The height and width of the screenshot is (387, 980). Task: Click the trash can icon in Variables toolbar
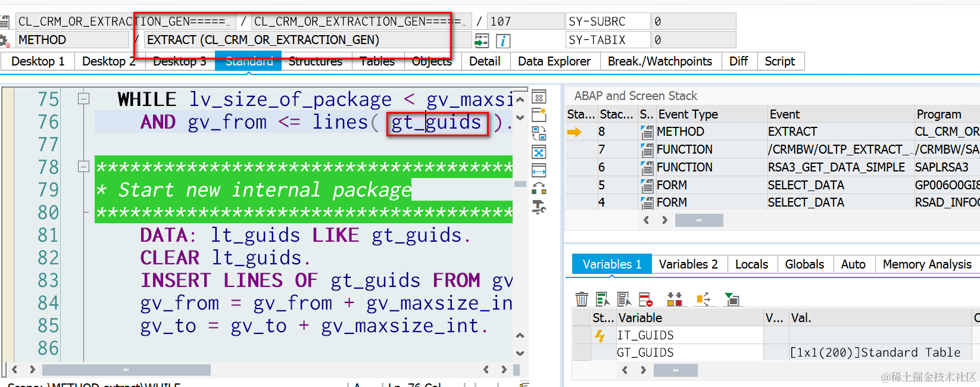(x=582, y=299)
